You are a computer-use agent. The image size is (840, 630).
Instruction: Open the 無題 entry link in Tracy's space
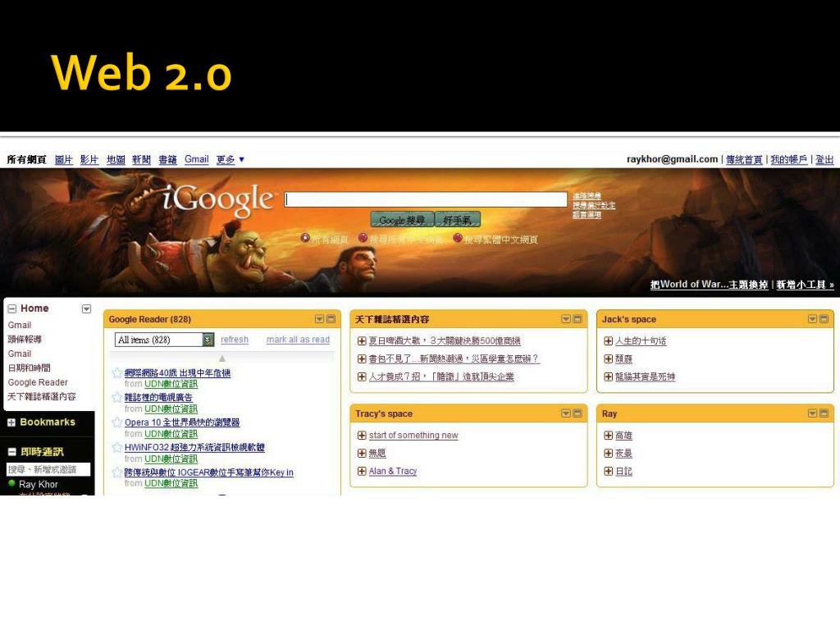(377, 453)
